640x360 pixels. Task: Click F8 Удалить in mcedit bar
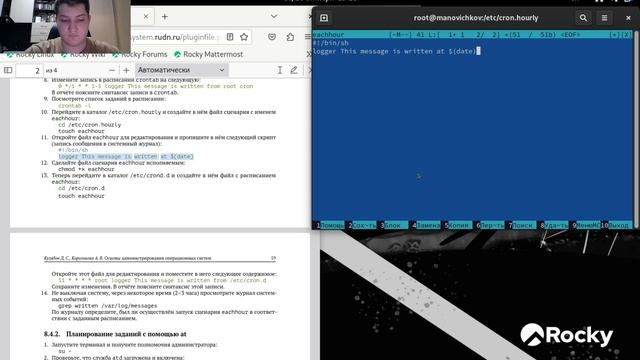pyautogui.click(x=554, y=225)
